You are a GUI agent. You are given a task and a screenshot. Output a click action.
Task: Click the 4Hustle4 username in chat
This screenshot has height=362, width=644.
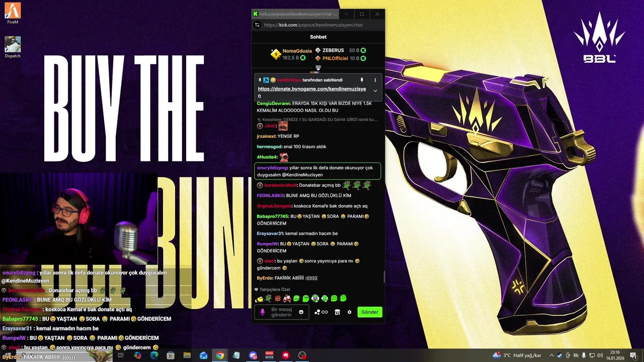coord(267,157)
